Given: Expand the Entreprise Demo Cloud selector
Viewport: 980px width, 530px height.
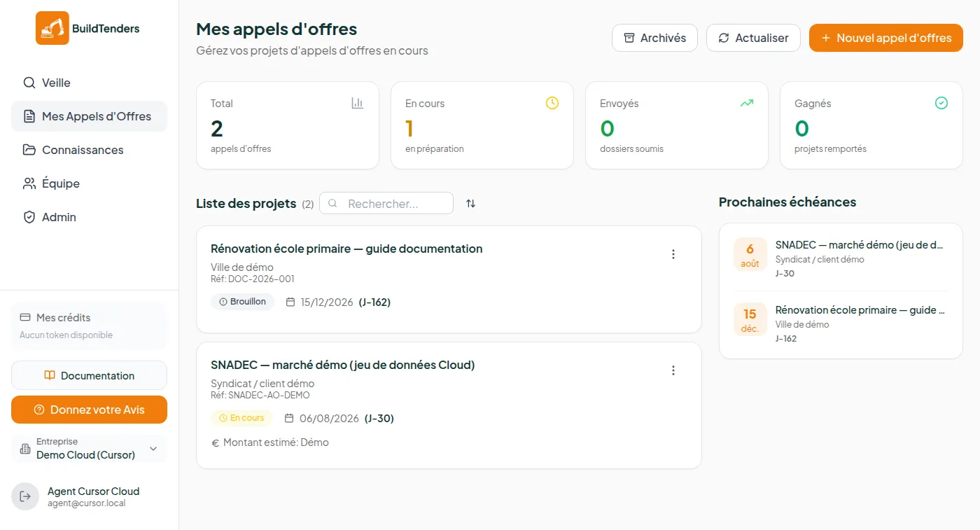Looking at the screenshot, I should 89,448.
